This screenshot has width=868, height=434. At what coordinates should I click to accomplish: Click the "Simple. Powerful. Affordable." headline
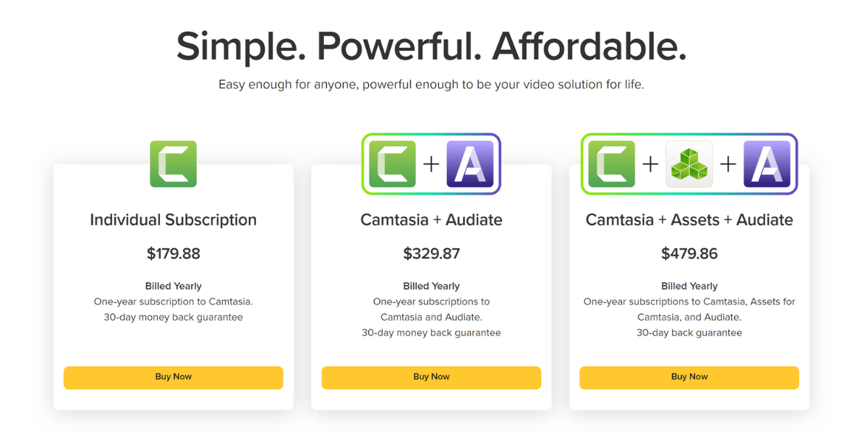(x=431, y=46)
